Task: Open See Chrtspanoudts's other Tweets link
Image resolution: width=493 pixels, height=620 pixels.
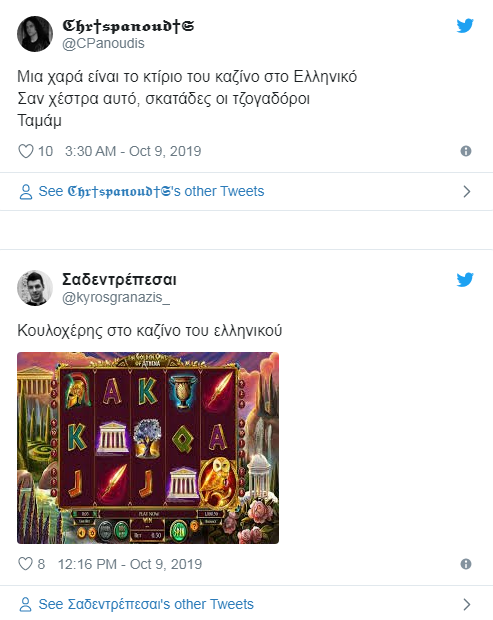Action: tap(151, 191)
